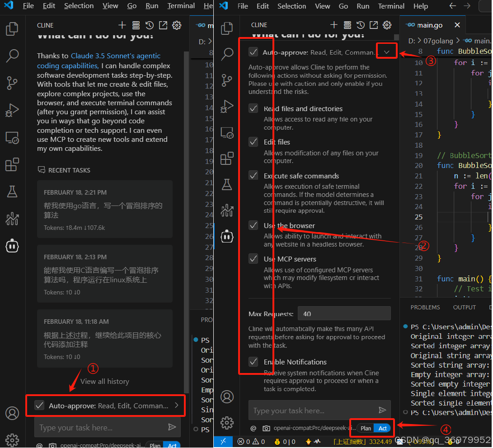The width and height of the screenshot is (493, 448).
Task: Select Cline robot icon in left window
Action: (12, 246)
